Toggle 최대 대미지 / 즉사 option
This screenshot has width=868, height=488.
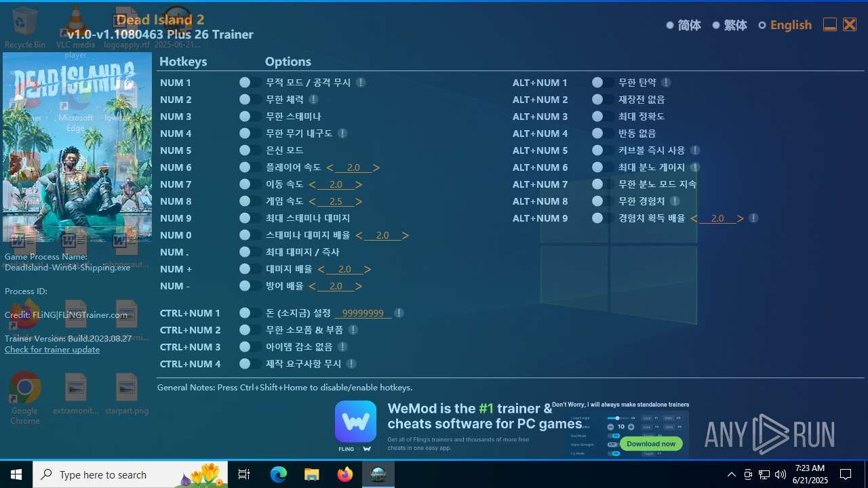[x=250, y=252]
